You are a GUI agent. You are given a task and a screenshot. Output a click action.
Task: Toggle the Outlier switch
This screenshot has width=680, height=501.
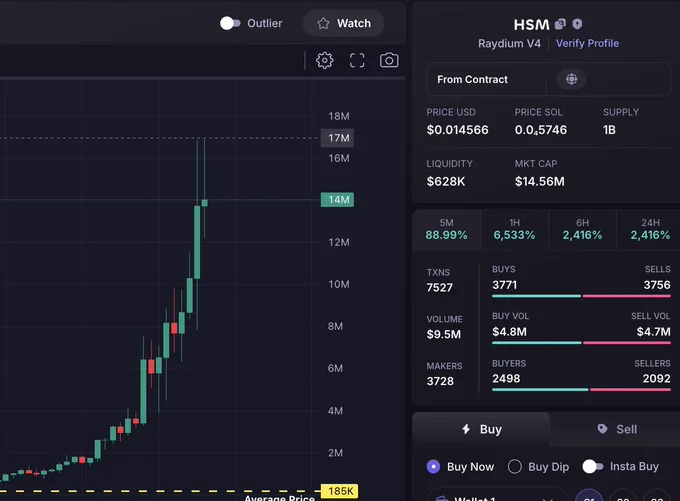click(230, 23)
